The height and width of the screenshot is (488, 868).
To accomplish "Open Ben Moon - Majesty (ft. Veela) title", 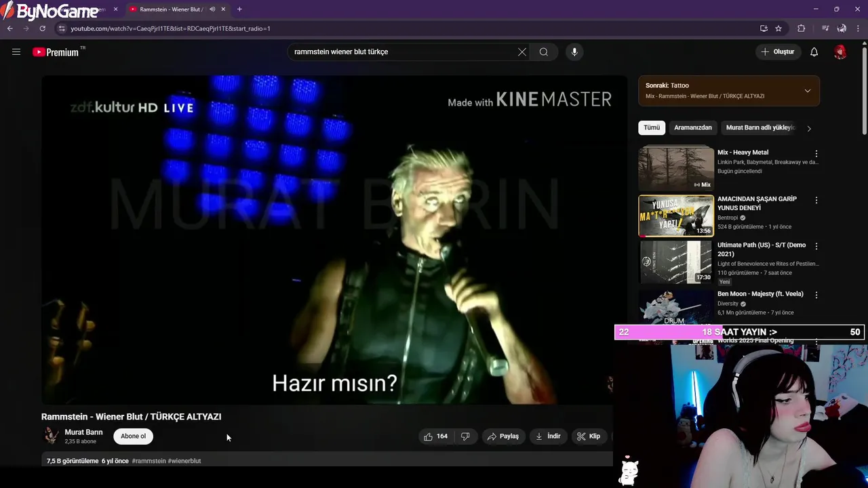I will click(760, 294).
